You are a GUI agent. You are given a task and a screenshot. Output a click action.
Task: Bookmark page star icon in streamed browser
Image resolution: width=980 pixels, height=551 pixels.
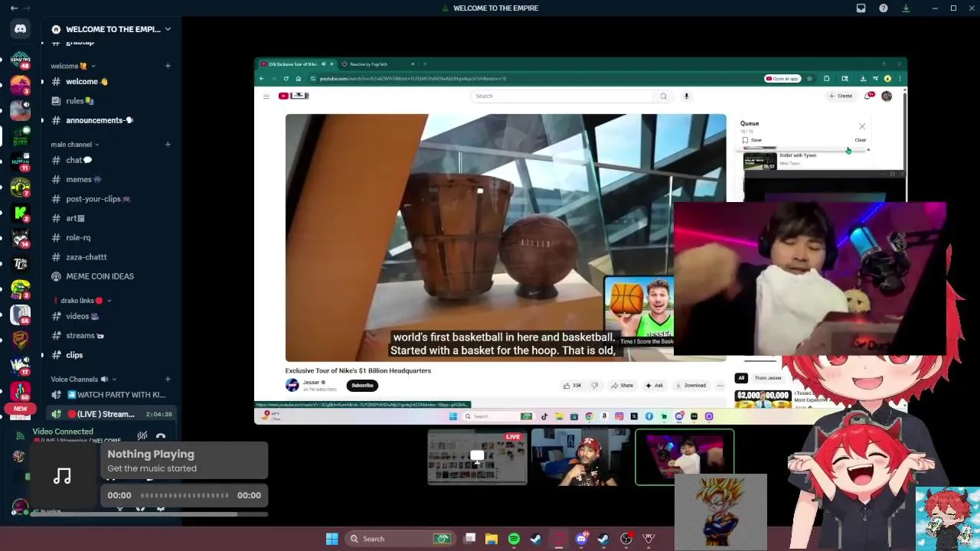[809, 79]
